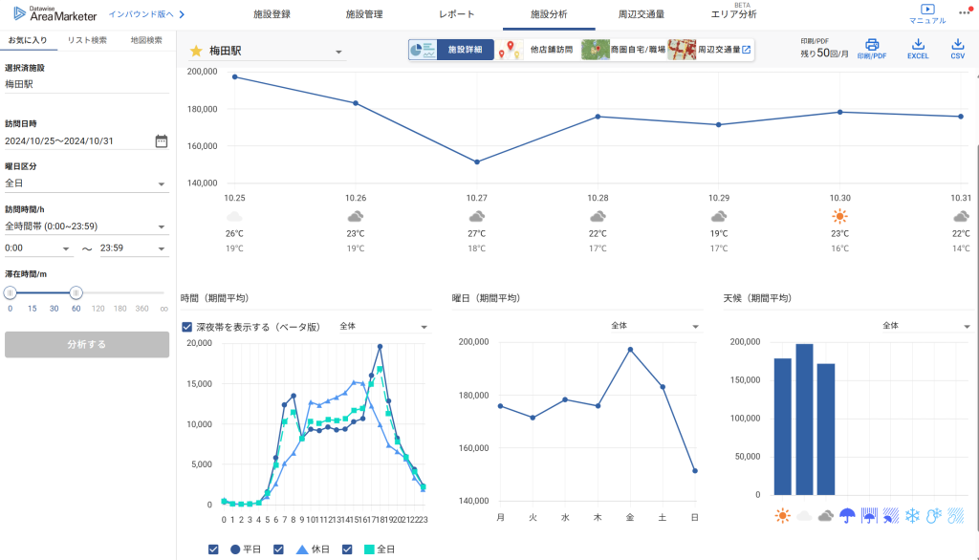Switch to the レポート tab
979x560 pixels.
[x=456, y=14]
